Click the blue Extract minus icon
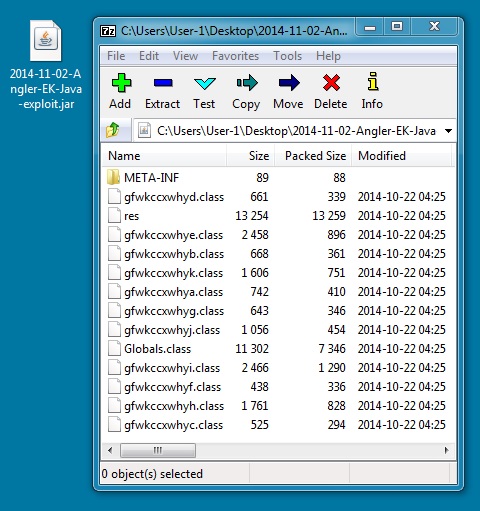The height and width of the screenshot is (511, 480). click(x=163, y=82)
